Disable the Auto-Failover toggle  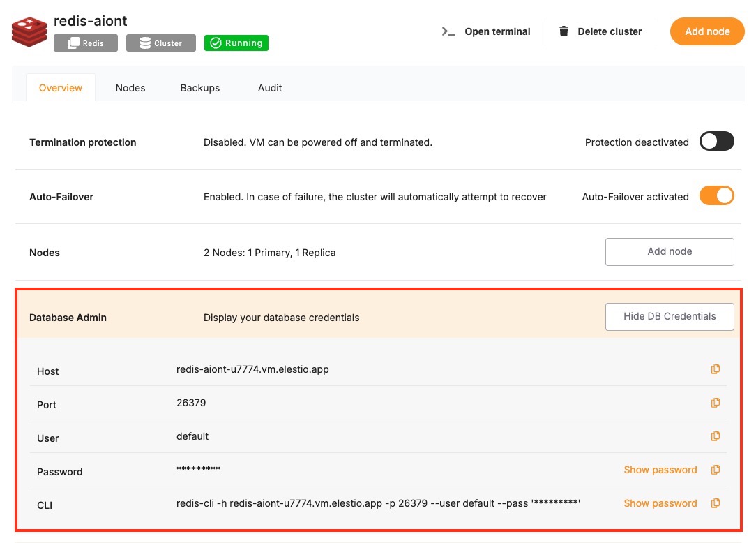pyautogui.click(x=716, y=196)
